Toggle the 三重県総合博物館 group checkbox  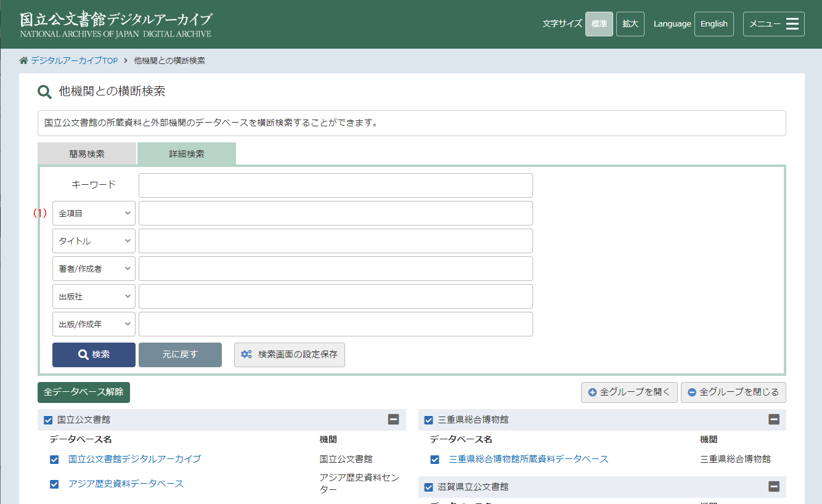[429, 420]
